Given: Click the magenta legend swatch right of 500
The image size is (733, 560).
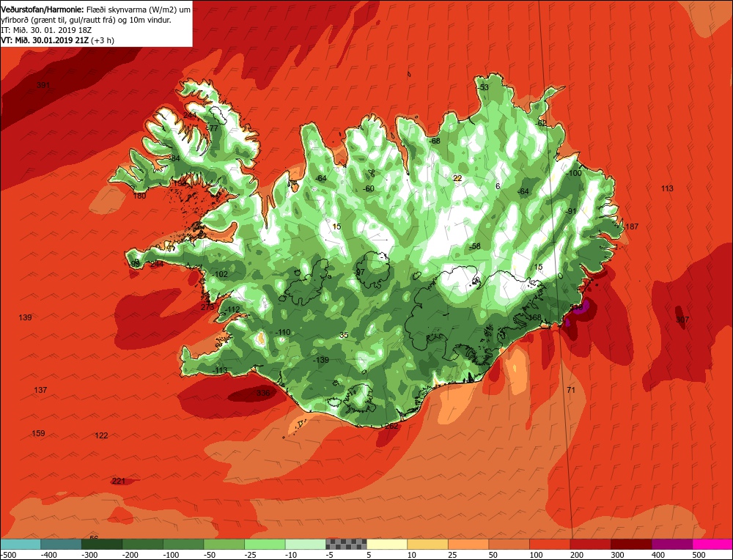Looking at the screenshot, I should (x=712, y=544).
